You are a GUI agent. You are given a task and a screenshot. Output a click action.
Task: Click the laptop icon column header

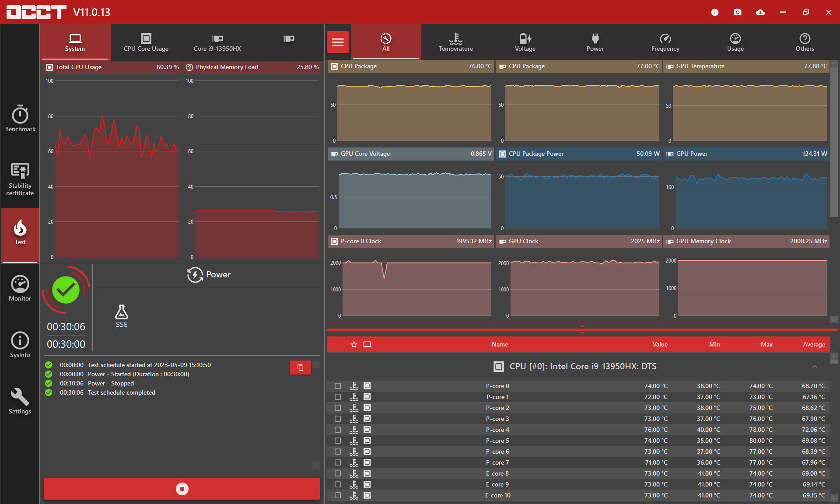click(367, 344)
